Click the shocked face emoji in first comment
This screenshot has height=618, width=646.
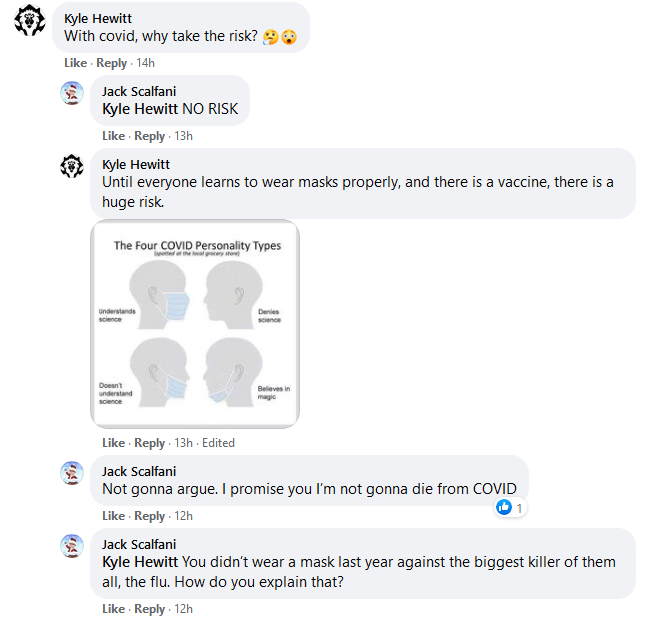coord(289,37)
